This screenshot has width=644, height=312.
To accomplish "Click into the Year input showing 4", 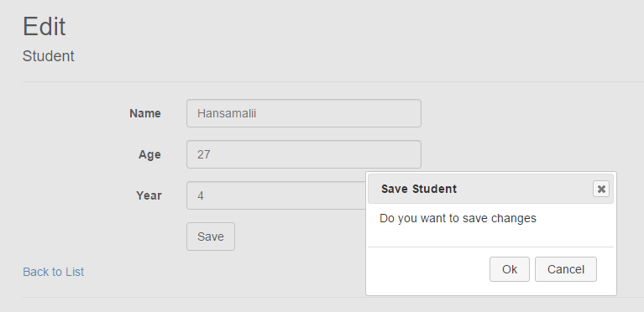I will 276,195.
